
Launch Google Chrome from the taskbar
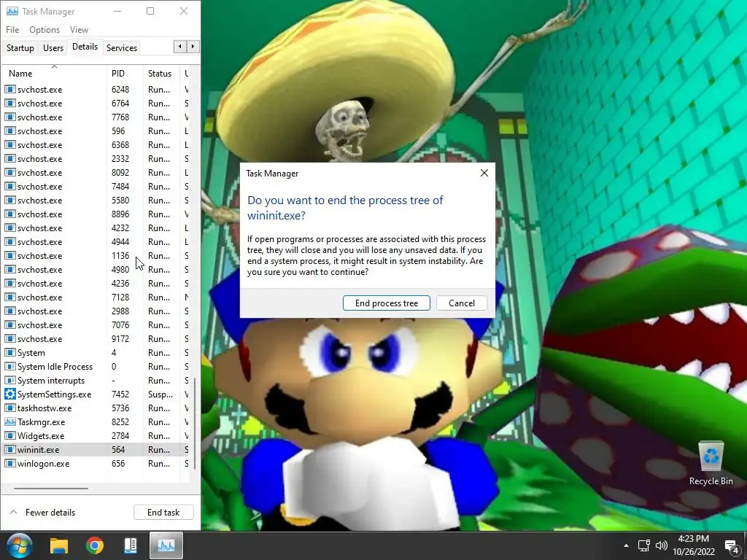(x=95, y=545)
